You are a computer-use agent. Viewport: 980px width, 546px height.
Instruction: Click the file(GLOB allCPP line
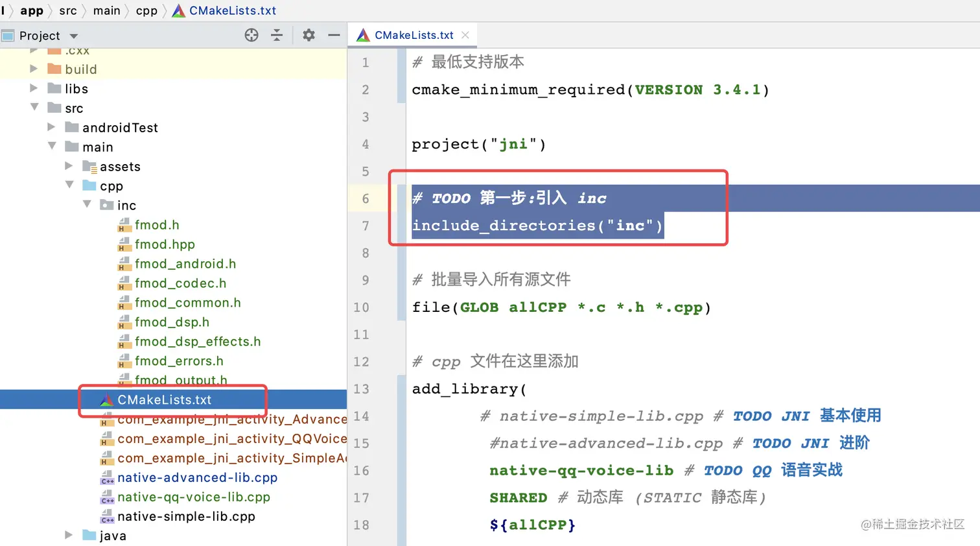click(x=561, y=307)
